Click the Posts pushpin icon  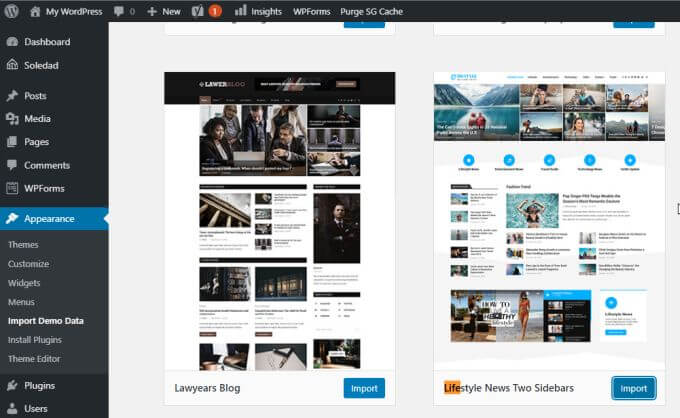(12, 95)
